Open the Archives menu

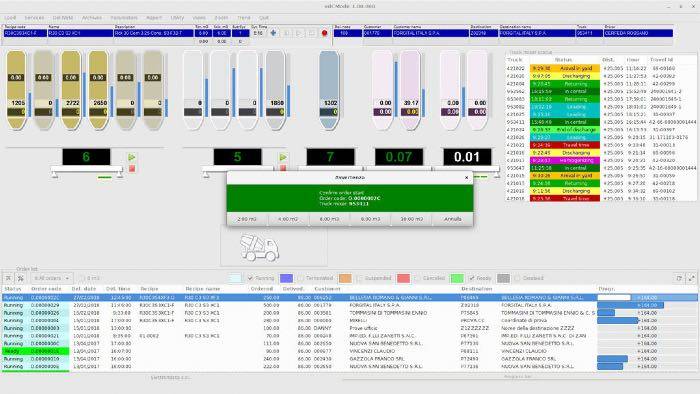(92, 18)
